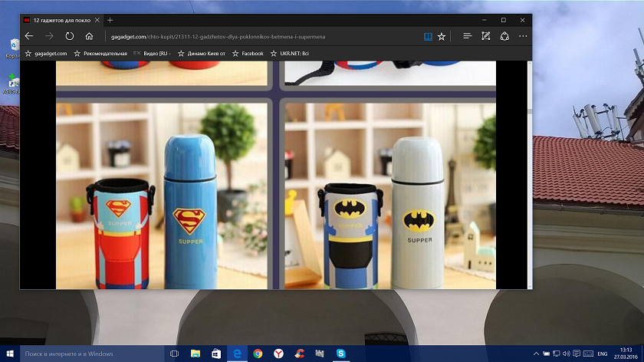Open the Action Center notifications
This screenshot has width=644, height=362.
click(577, 354)
